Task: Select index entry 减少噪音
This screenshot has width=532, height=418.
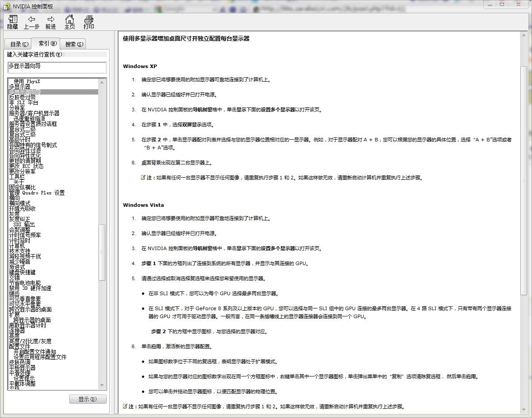Action: [x=19, y=262]
